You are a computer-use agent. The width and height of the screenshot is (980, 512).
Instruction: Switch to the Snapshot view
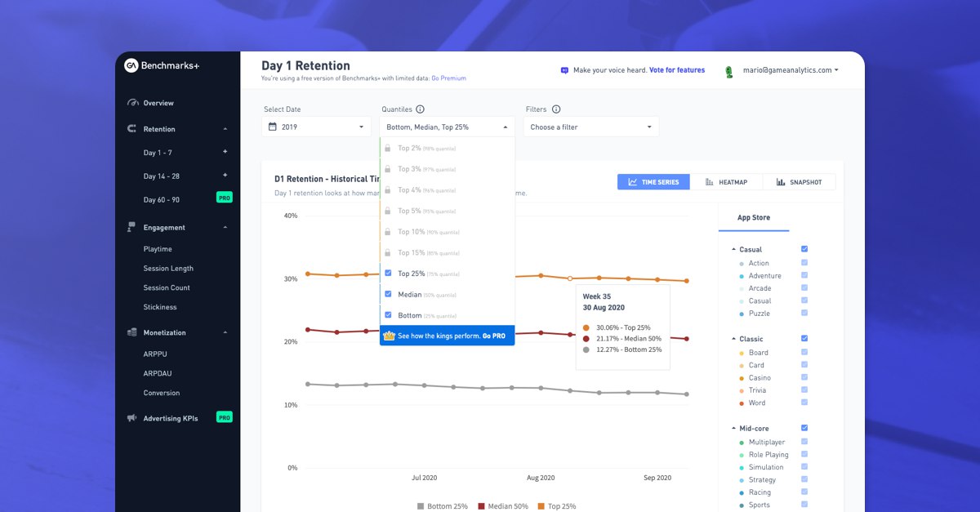[x=799, y=182]
